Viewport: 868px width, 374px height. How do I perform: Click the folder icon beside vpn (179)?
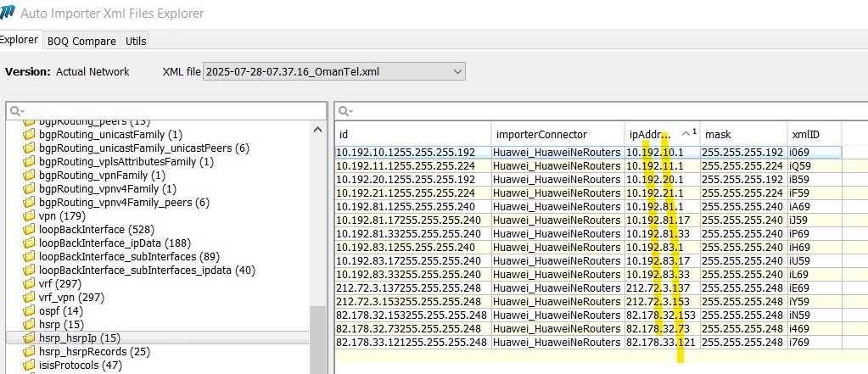[30, 216]
